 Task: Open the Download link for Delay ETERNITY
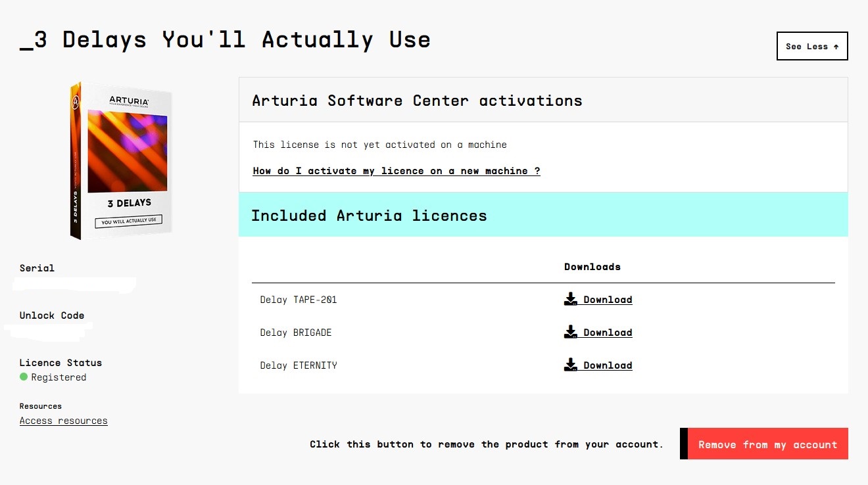pos(608,365)
